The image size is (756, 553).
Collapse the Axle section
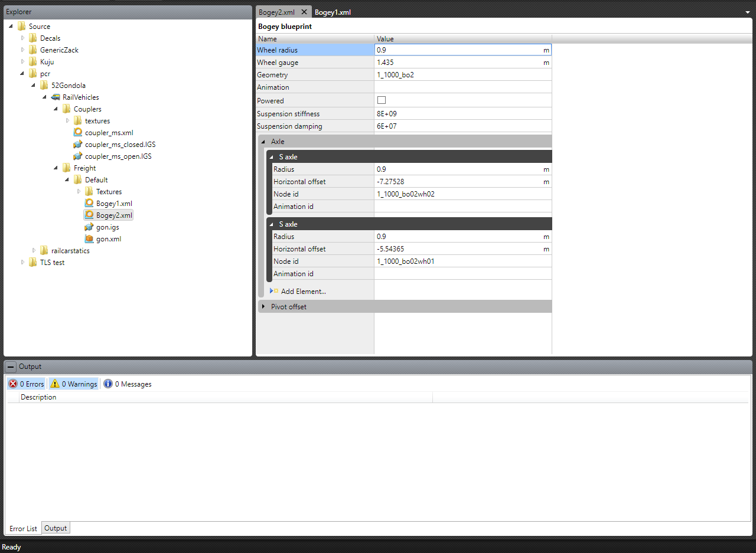[x=263, y=142]
